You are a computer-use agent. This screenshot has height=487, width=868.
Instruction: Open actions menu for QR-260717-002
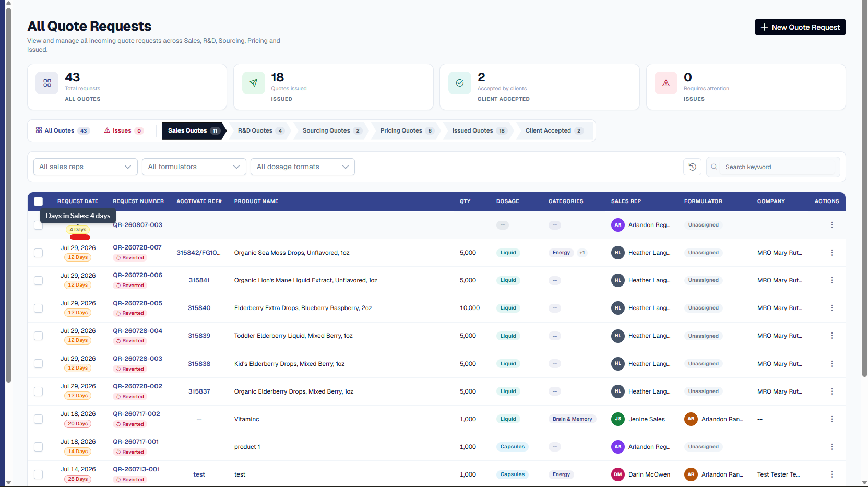(832, 419)
